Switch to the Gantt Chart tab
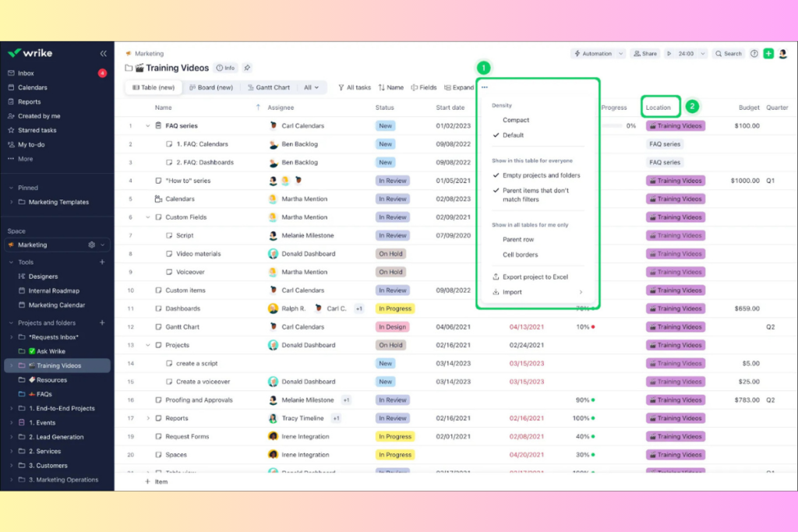This screenshot has width=798, height=532. [x=268, y=87]
